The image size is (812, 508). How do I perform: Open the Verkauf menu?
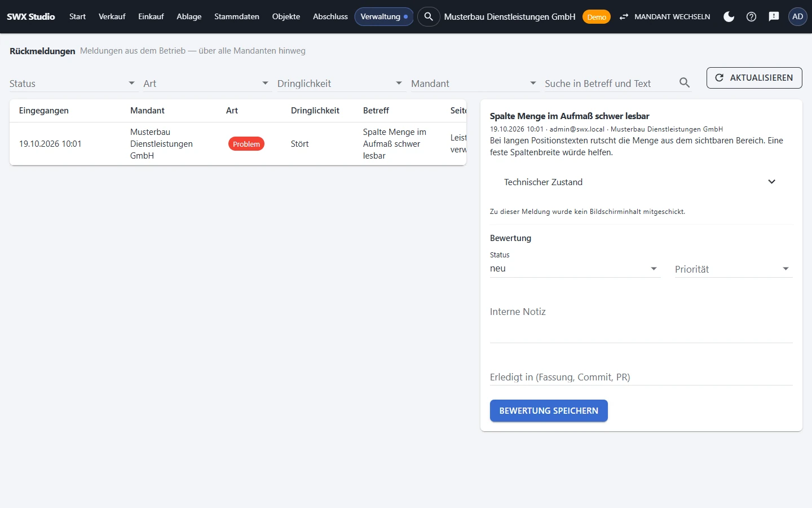pos(112,16)
